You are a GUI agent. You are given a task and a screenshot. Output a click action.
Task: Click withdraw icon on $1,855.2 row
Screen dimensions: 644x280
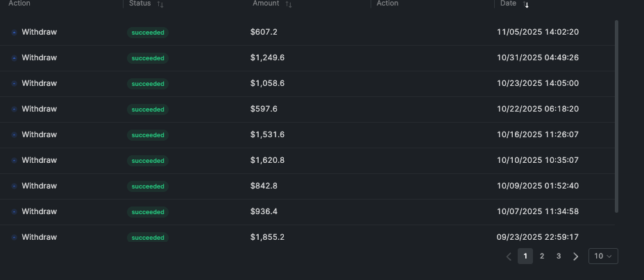[14, 238]
